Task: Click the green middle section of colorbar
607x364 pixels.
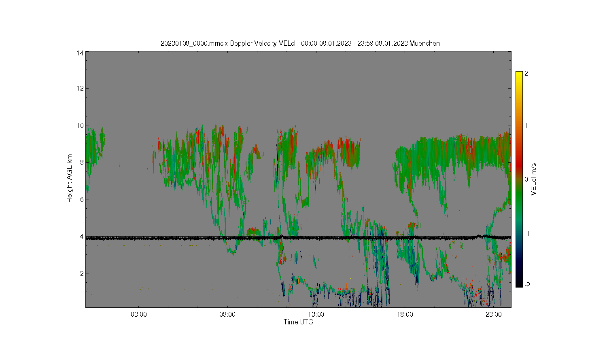Action: click(x=519, y=194)
